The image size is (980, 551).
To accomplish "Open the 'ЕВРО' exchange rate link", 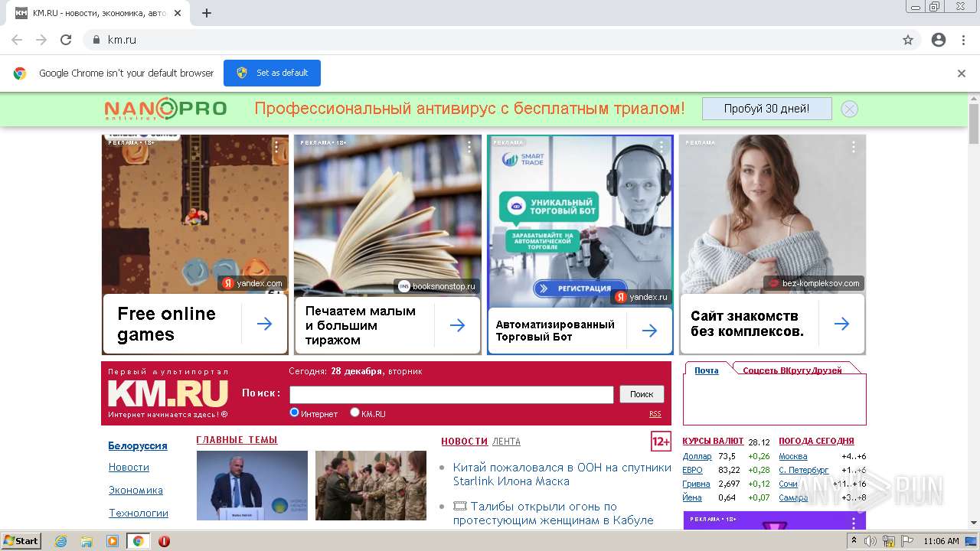I will pos(692,470).
